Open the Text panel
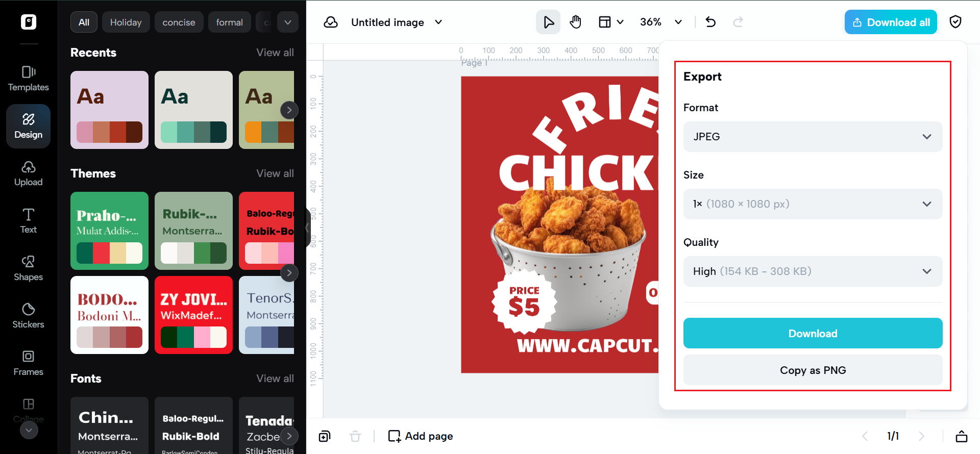Screen dimensions: 980x454 (29, 221)
